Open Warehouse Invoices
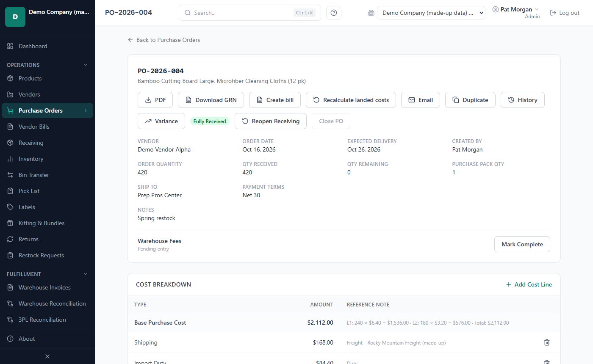Screen dimensions: 593x364 (47, 287)
